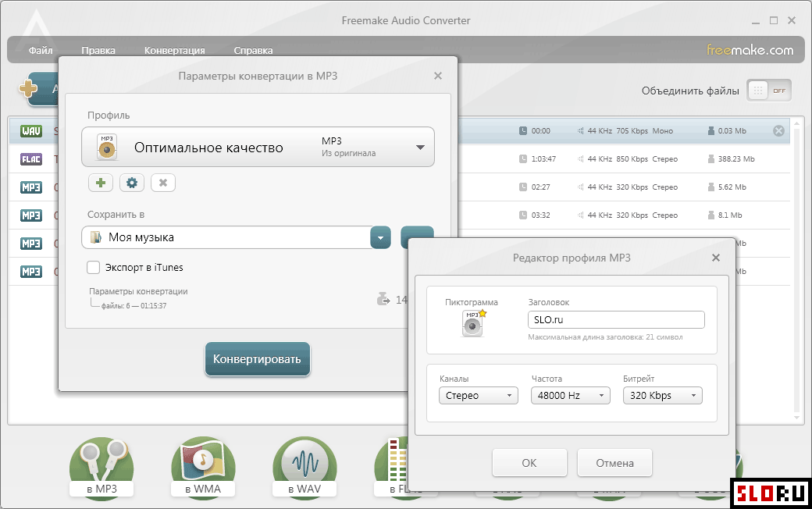Visit the freemake.com link
Viewport: 812px width, 509px height.
click(750, 50)
